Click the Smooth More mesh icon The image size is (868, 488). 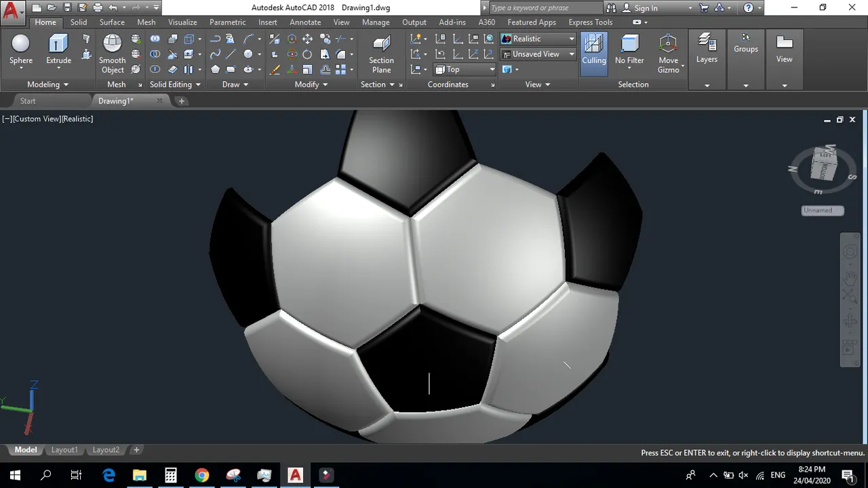(x=136, y=39)
